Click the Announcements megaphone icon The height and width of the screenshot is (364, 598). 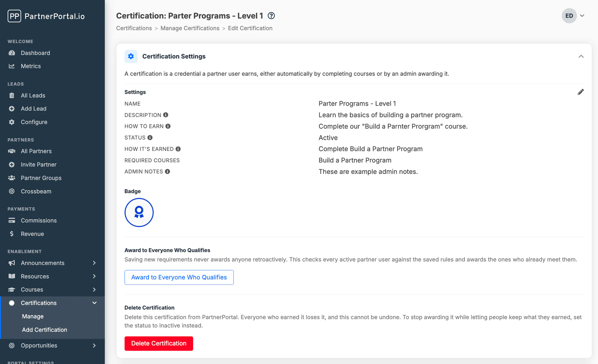(12, 263)
